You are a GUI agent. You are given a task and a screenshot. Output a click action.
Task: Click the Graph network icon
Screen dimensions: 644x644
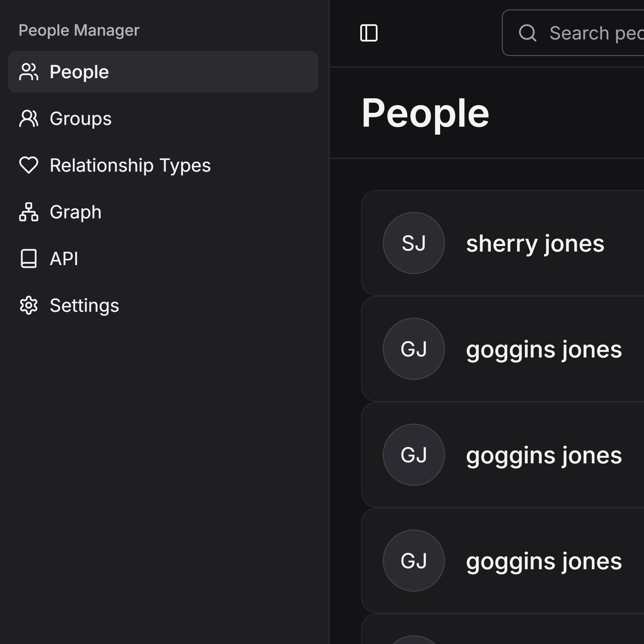click(x=29, y=212)
